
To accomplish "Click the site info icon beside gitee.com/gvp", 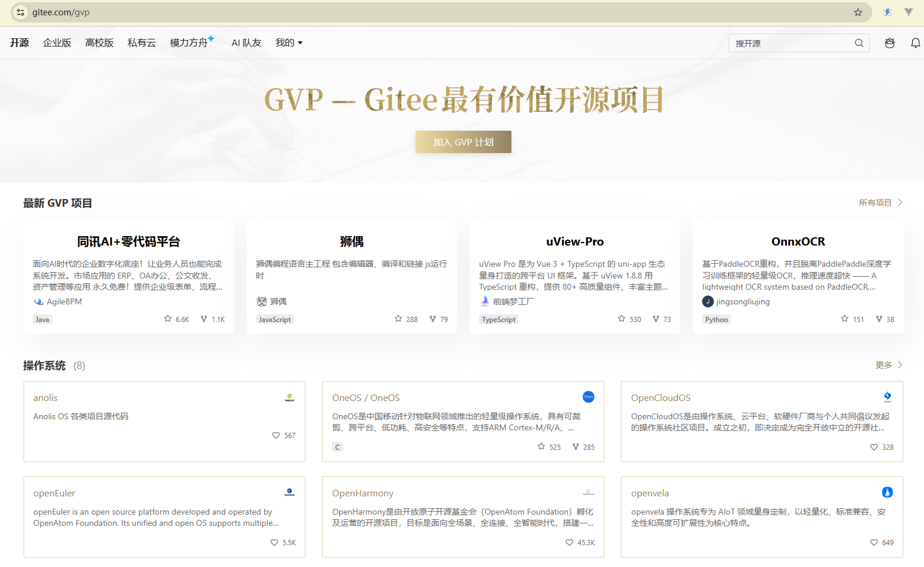I will (x=21, y=12).
